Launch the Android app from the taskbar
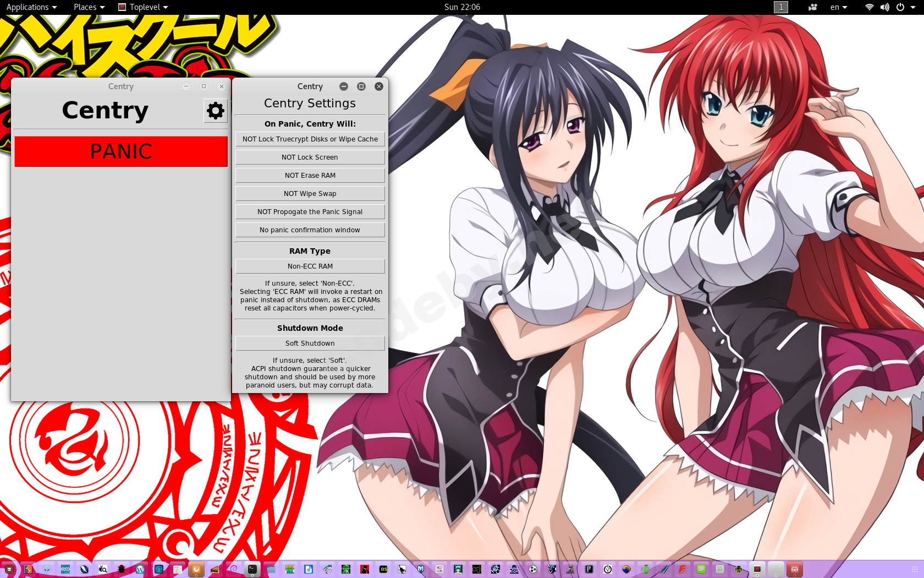The height and width of the screenshot is (578, 924). click(739, 569)
